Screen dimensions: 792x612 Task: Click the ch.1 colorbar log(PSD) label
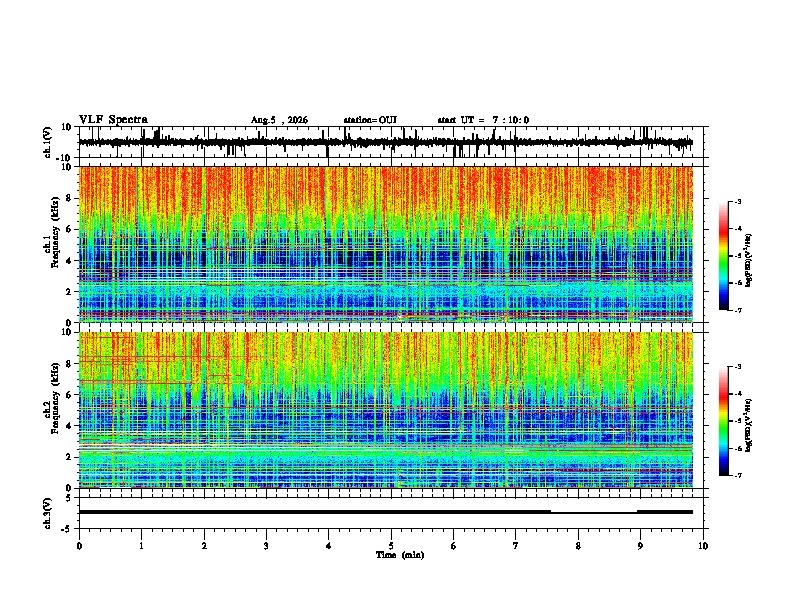pyautogui.click(x=749, y=261)
